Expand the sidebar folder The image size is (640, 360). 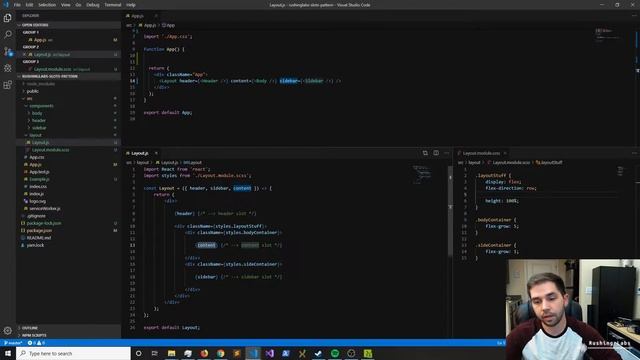point(39,128)
